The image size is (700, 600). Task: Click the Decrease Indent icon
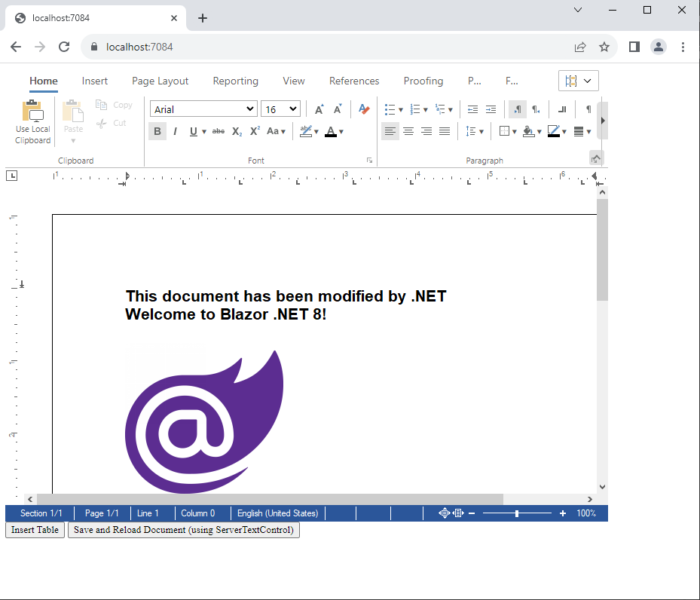click(x=472, y=109)
